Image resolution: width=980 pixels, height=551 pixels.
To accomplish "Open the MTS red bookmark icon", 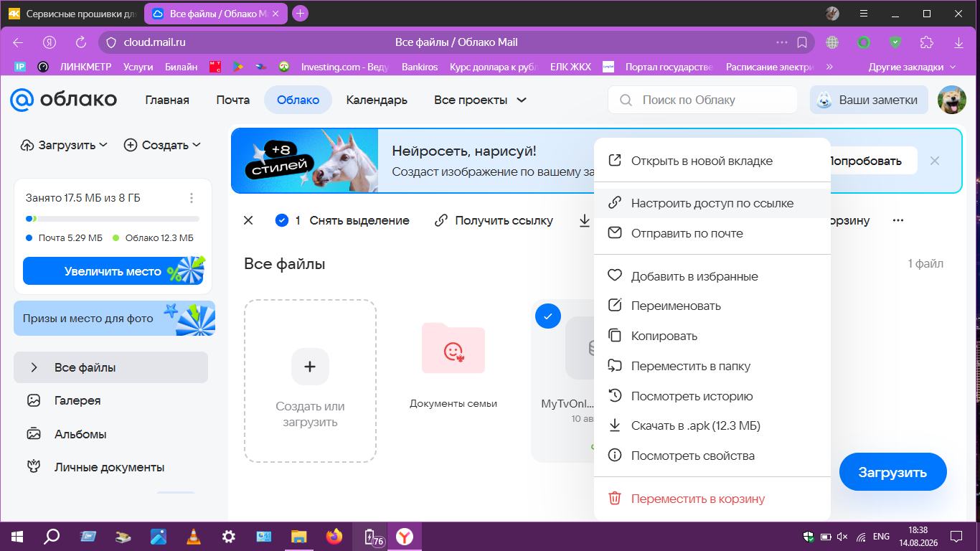I will (215, 67).
